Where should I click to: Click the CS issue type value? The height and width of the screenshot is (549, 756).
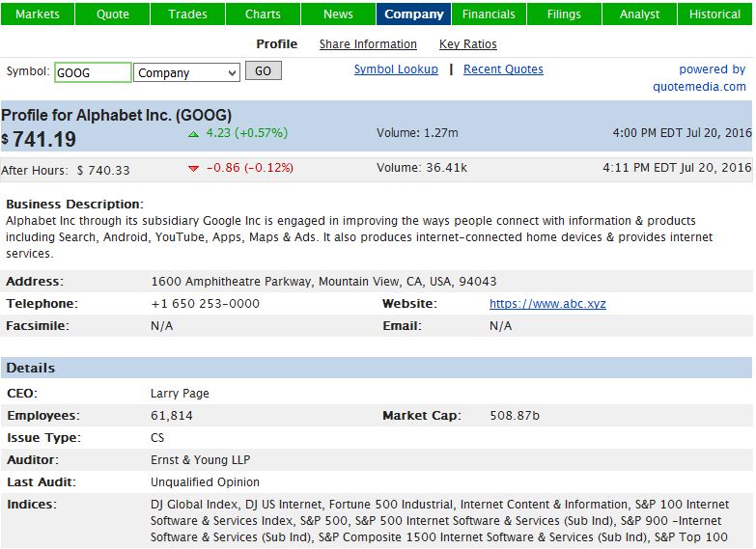157,438
